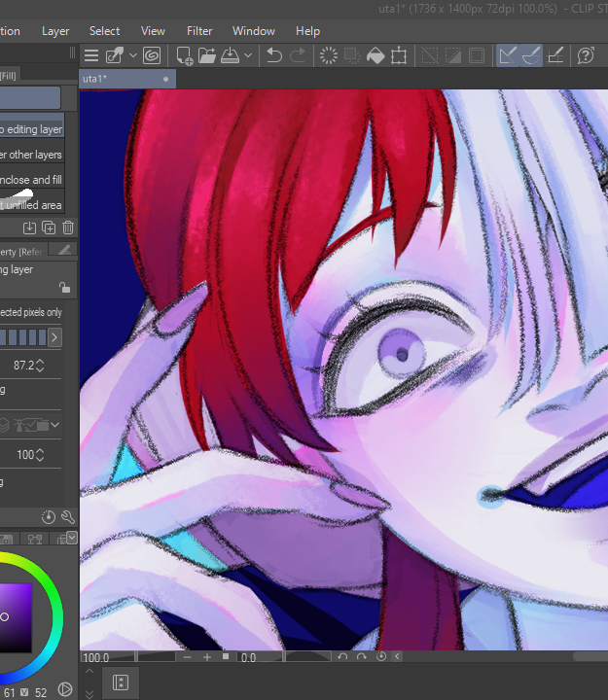Click the Scale/Rotate transform icon

399,55
